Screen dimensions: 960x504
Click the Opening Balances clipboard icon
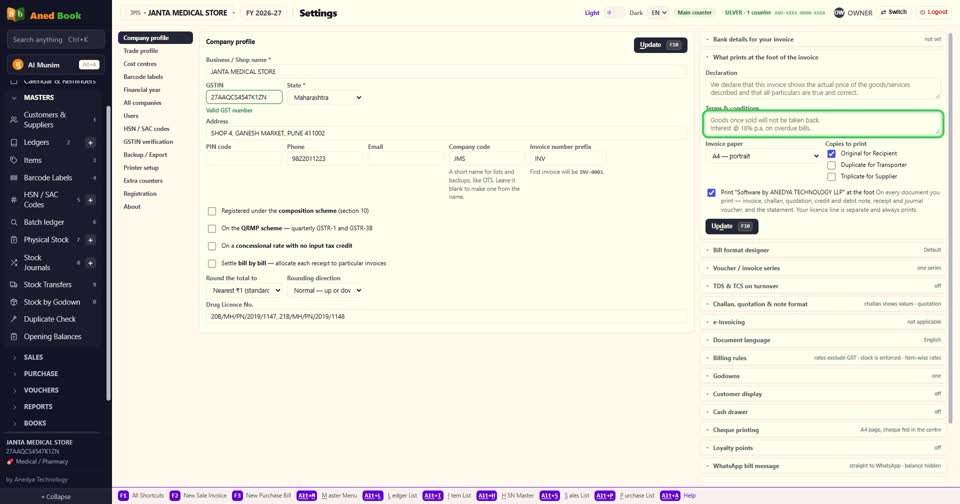pyautogui.click(x=13, y=337)
